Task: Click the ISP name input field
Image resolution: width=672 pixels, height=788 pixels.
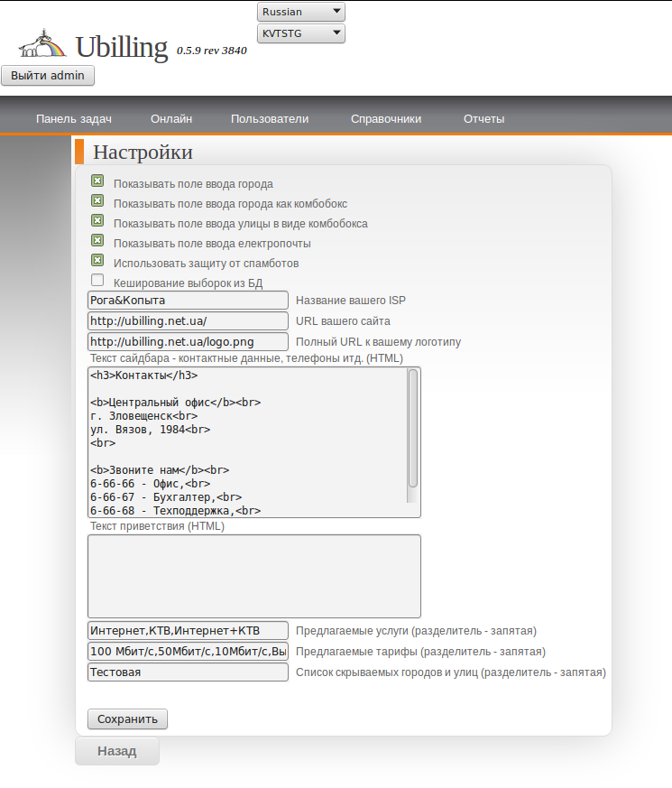Action: [x=188, y=300]
